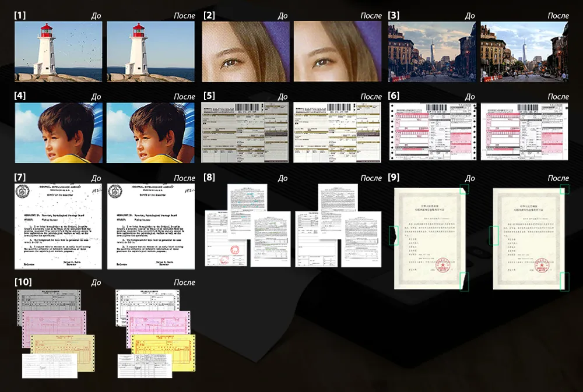Viewport: 583px width, 392px height.
Task: Click the speckled lighthouse "До" image
Action: pyautogui.click(x=58, y=52)
